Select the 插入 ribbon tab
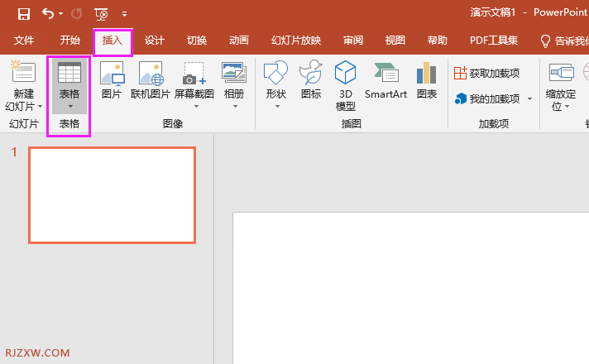The height and width of the screenshot is (364, 589). (x=113, y=41)
